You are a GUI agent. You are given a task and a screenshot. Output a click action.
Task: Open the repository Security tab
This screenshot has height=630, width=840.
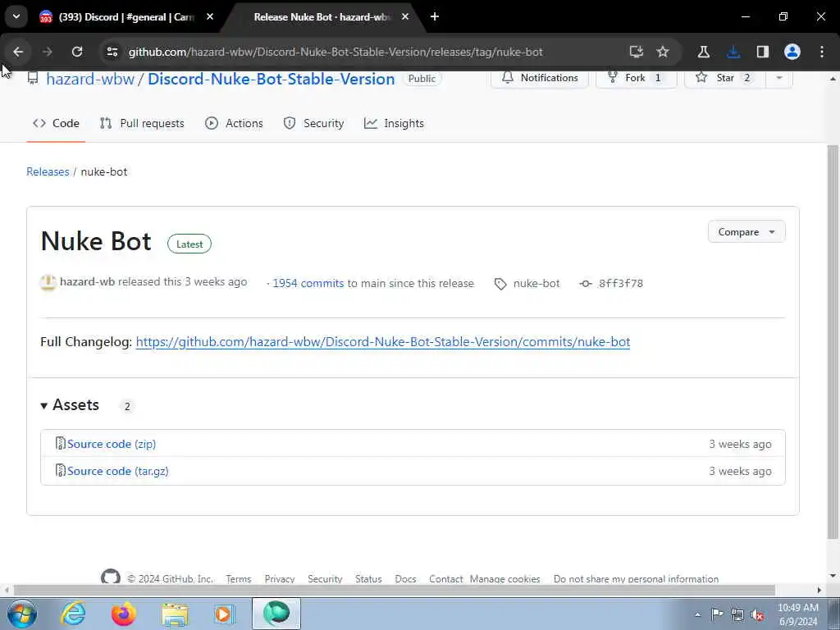coord(313,123)
